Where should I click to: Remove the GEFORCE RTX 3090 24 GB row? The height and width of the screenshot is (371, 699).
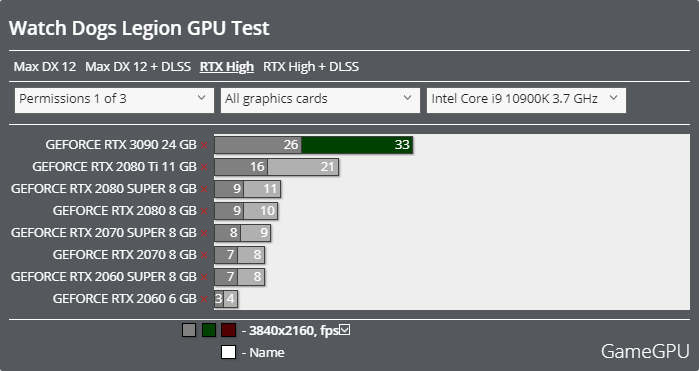pos(204,145)
